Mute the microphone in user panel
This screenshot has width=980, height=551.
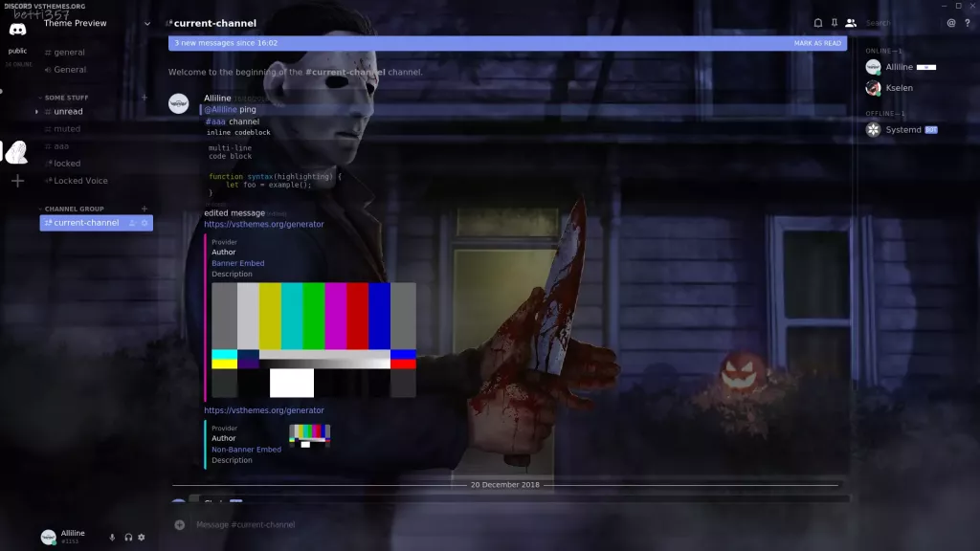point(112,537)
